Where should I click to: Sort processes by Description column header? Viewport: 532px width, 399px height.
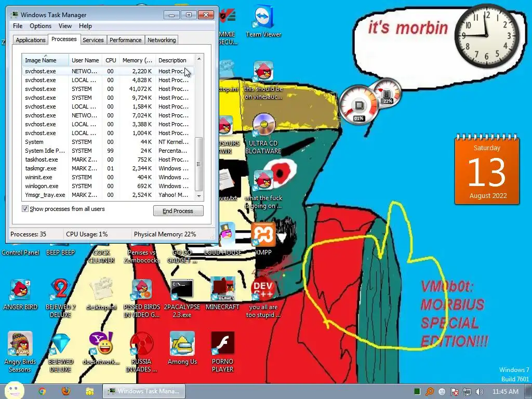(175, 60)
